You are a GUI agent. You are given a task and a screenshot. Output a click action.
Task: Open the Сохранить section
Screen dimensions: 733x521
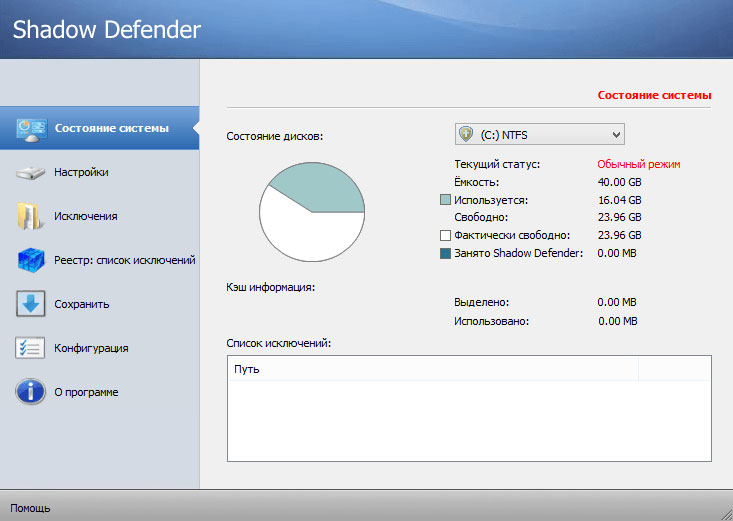pyautogui.click(x=100, y=304)
